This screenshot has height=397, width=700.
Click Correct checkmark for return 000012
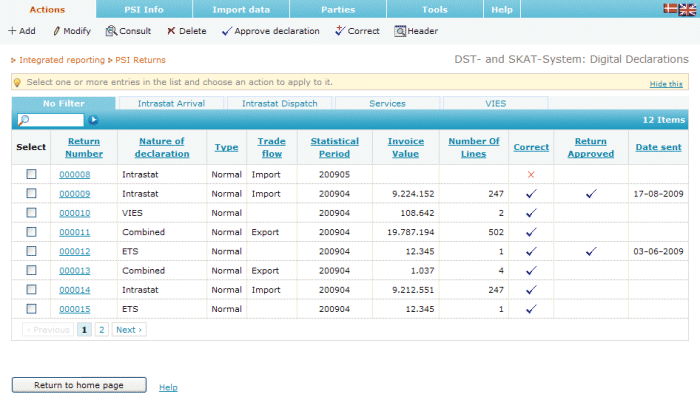pyautogui.click(x=531, y=251)
